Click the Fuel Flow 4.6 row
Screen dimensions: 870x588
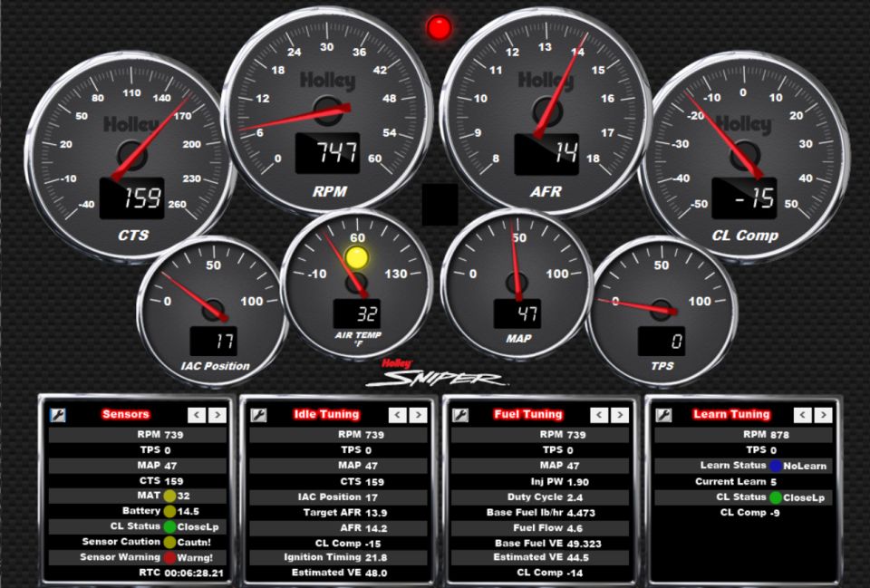[x=540, y=528]
